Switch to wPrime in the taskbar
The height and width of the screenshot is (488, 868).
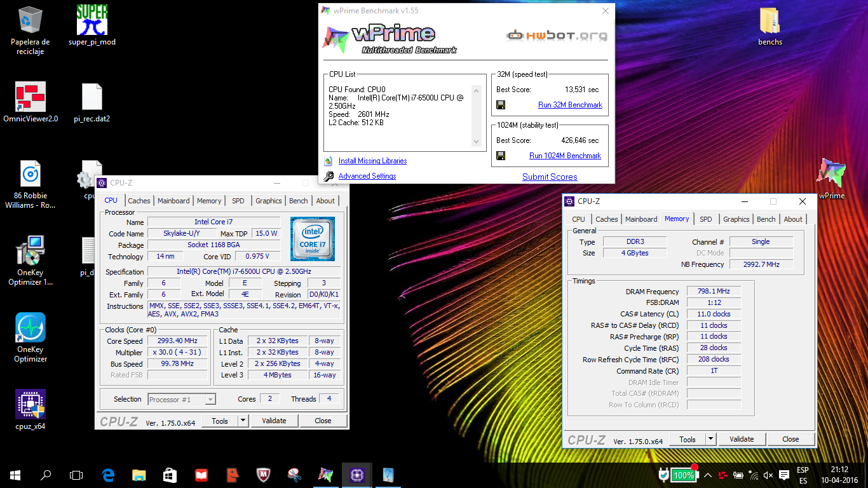(x=325, y=475)
